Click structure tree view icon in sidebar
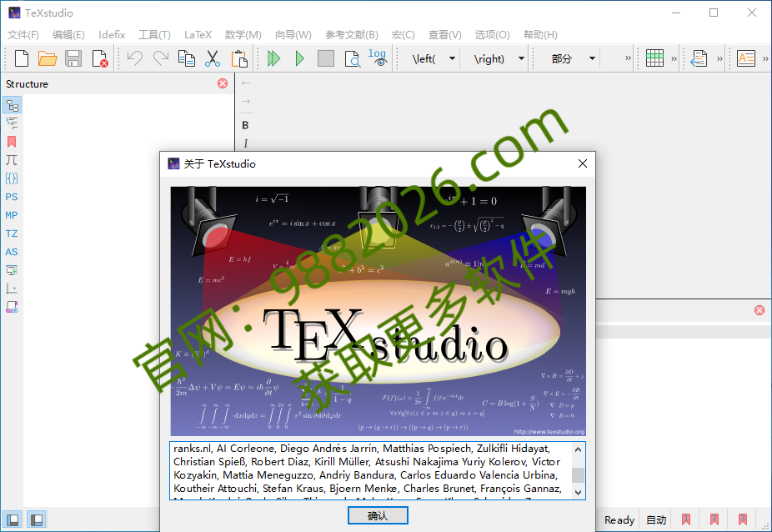Screen dimensions: 772x532 click(12, 105)
